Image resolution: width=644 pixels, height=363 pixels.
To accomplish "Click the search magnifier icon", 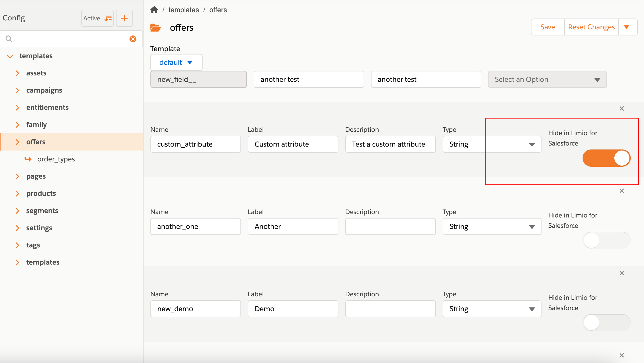I will tap(9, 39).
